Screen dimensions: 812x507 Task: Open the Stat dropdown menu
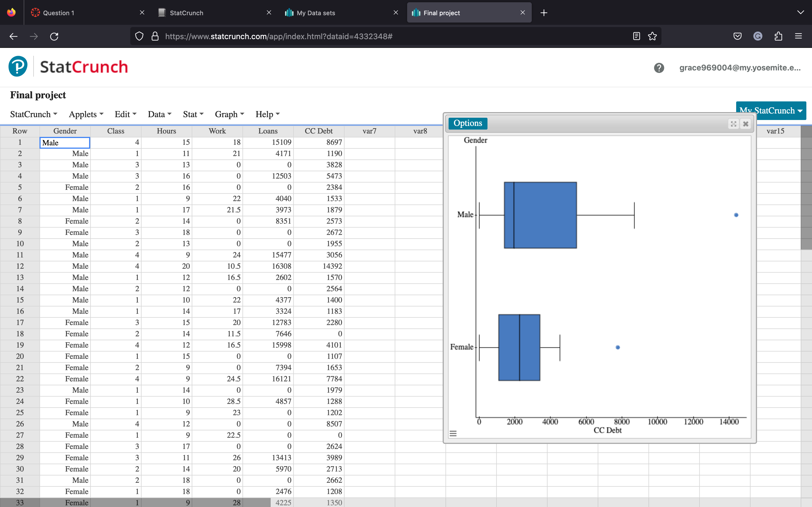(x=193, y=114)
